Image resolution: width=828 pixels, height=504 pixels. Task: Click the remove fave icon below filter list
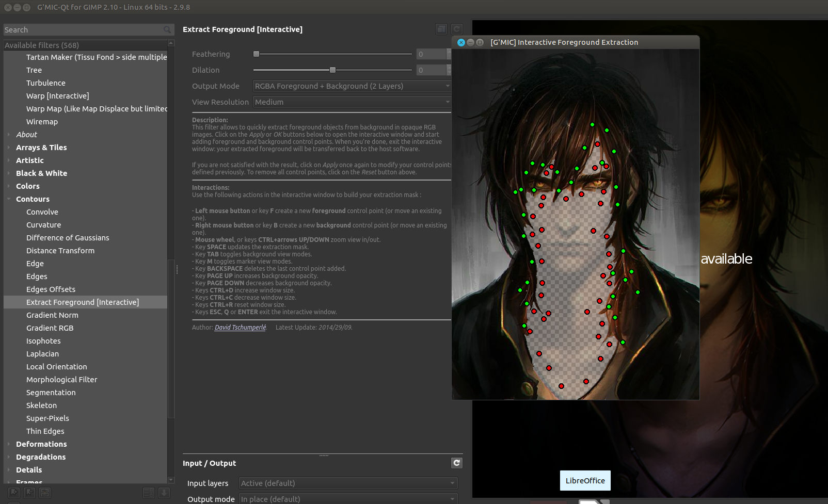[x=29, y=493]
